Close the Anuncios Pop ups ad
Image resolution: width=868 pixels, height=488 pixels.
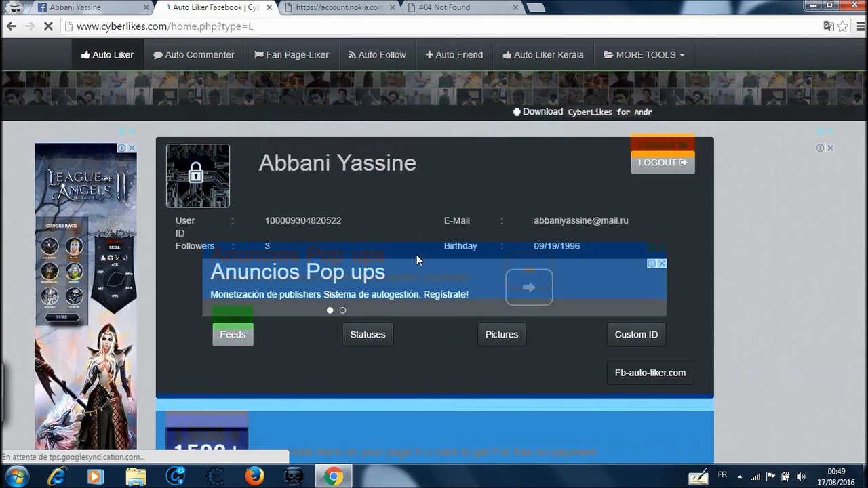(662, 264)
